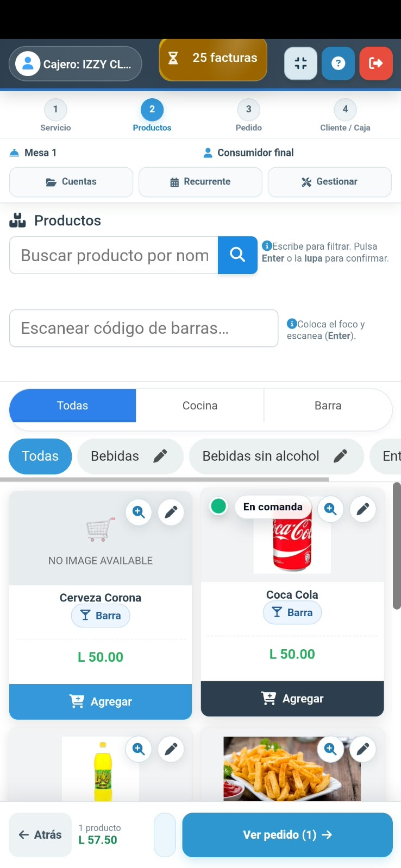Open Ver pedido (1) order button

pyautogui.click(x=287, y=835)
